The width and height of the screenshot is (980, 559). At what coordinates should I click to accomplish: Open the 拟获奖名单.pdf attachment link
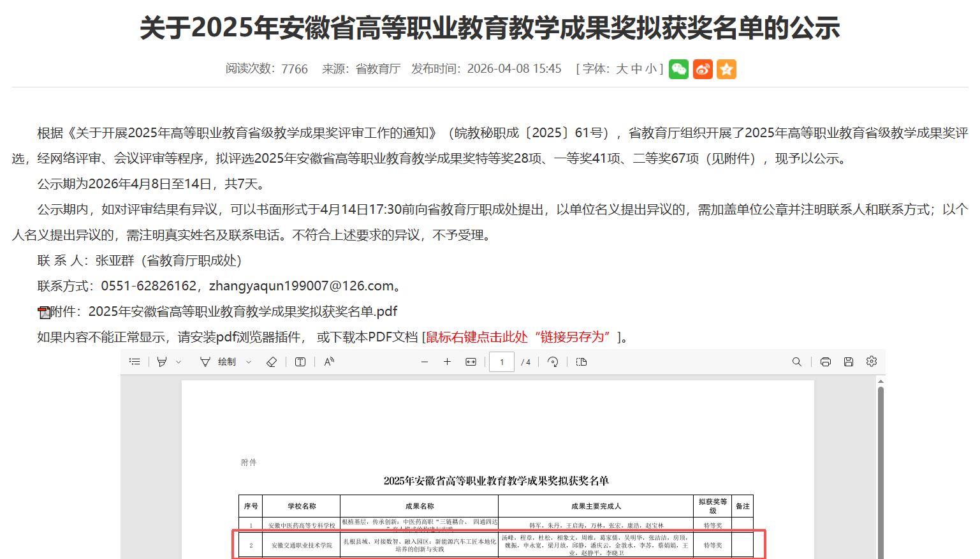pyautogui.click(x=242, y=311)
